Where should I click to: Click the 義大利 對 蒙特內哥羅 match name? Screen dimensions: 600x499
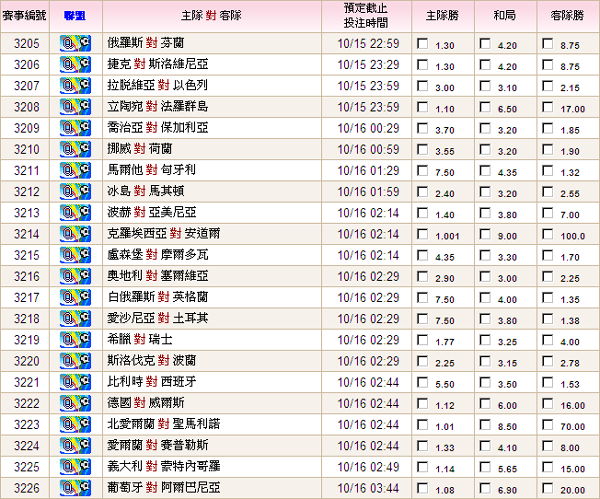[x=164, y=466]
